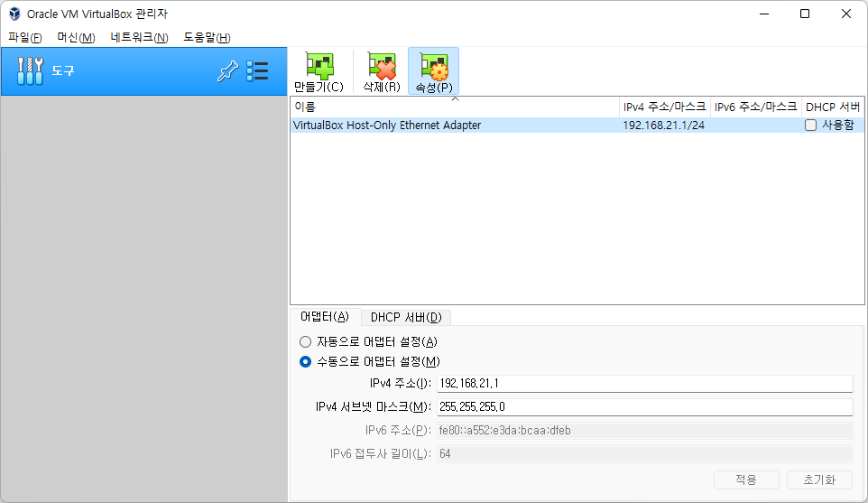Click the DHCP 서버 column header
Viewport: 868px width, 503px height.
coord(833,107)
